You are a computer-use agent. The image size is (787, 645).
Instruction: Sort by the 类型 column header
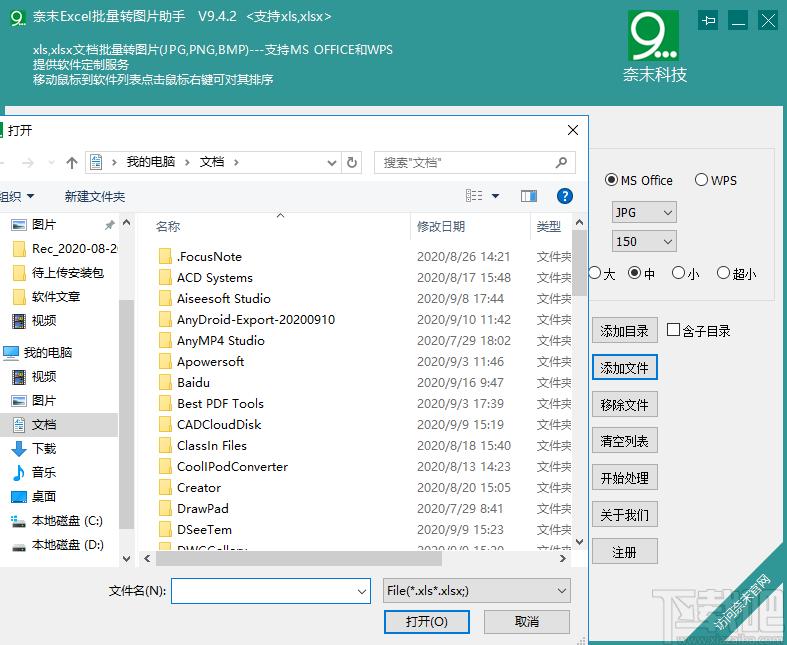pyautogui.click(x=549, y=226)
